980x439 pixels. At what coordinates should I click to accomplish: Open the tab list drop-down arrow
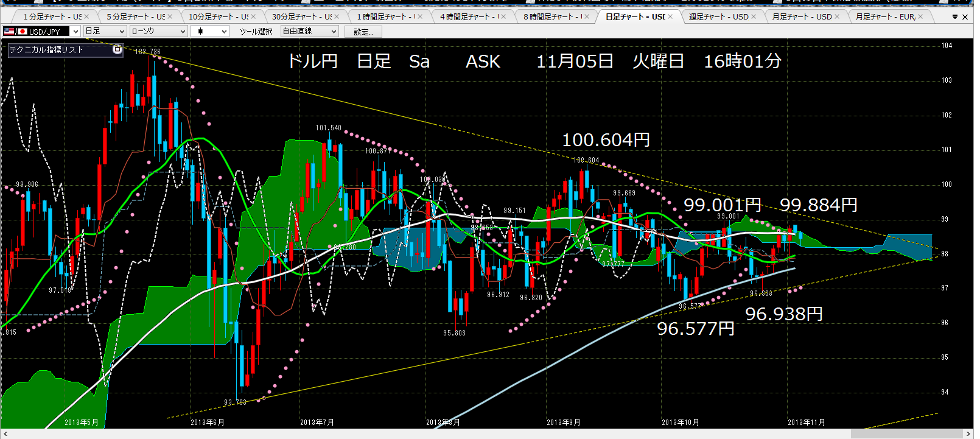click(955, 17)
